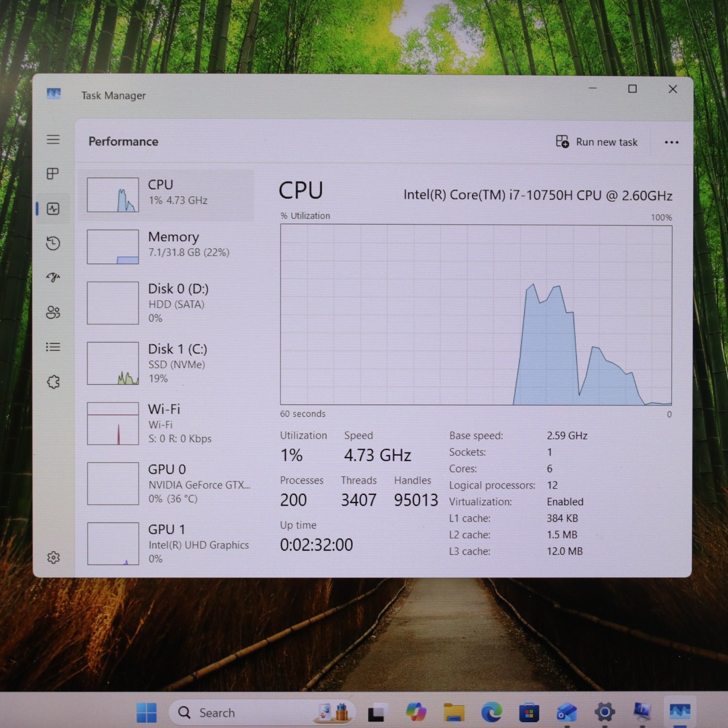
Task: Click the L3 cache 12.0 MB value
Action: coord(564,551)
